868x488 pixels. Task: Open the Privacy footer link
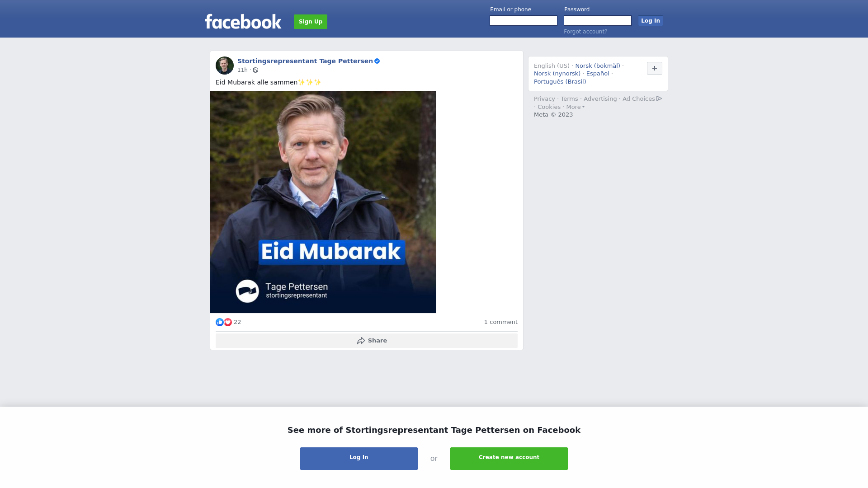[x=544, y=99]
